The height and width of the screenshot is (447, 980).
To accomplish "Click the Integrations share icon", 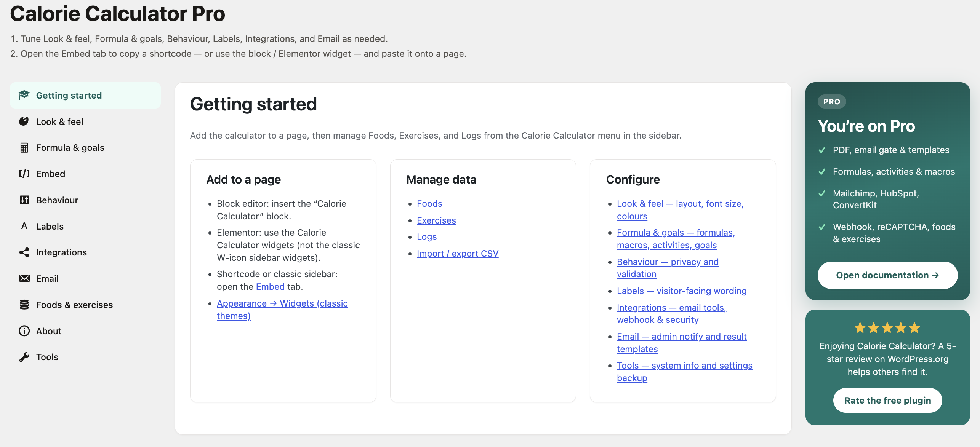I will (24, 252).
